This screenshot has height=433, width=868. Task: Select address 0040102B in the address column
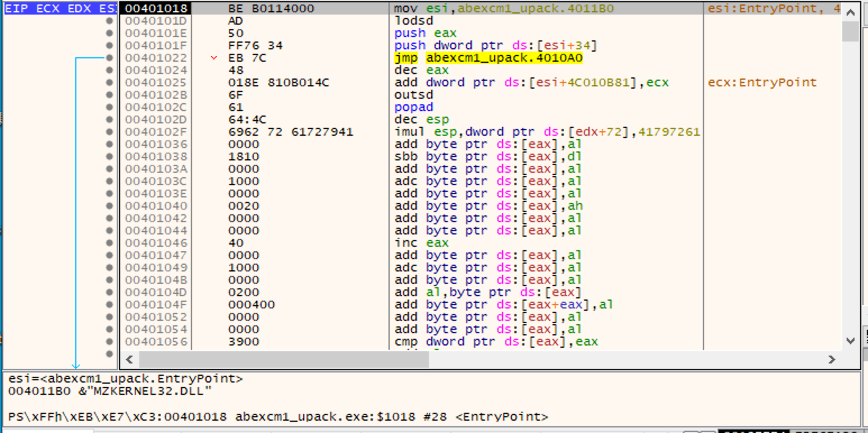click(156, 95)
